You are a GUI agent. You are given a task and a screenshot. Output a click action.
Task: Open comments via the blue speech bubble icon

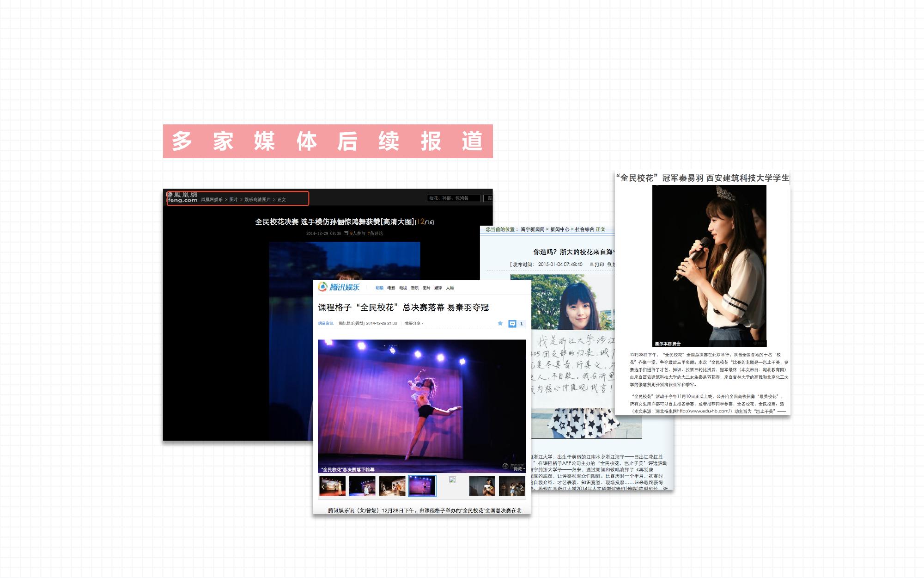coord(512,324)
